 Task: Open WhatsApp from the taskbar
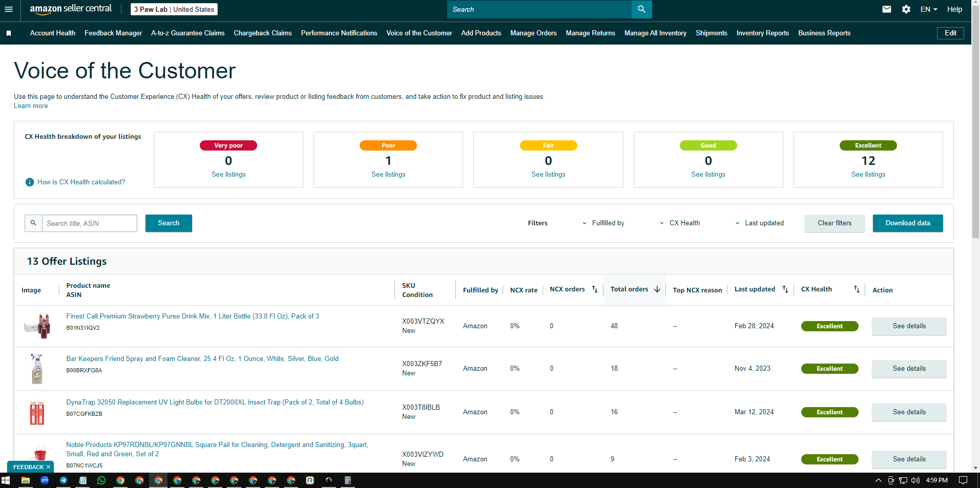pos(101,480)
